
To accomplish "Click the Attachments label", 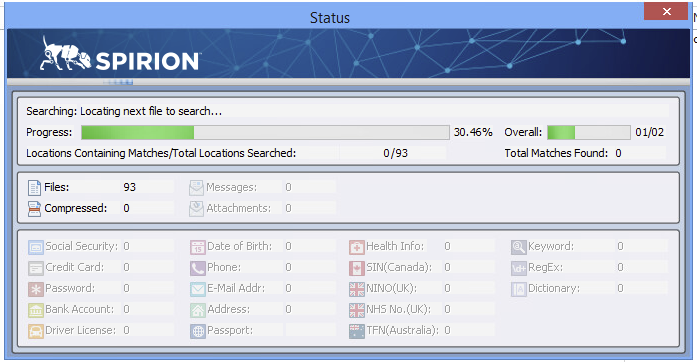I will (239, 208).
